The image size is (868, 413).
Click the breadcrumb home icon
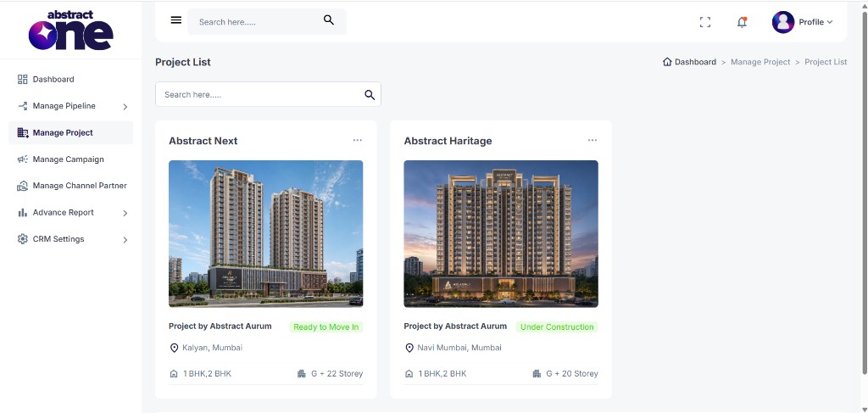(667, 62)
